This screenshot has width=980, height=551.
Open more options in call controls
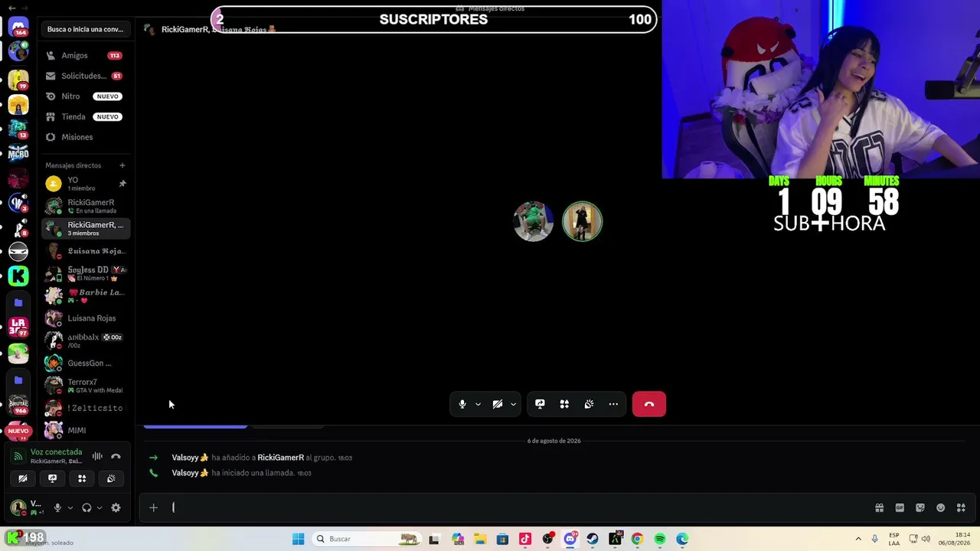click(x=613, y=404)
